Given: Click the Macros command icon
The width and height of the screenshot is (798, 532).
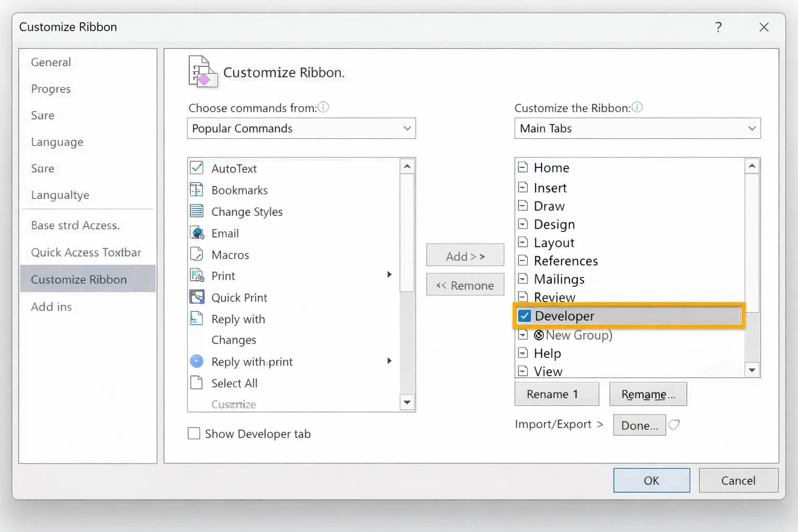Looking at the screenshot, I should [197, 254].
